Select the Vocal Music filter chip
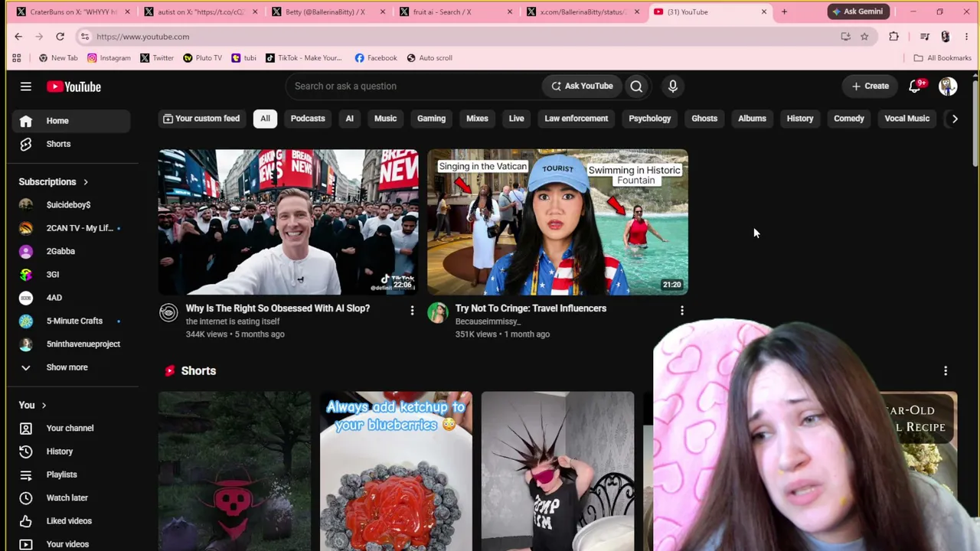This screenshot has height=551, width=980. pyautogui.click(x=906, y=119)
